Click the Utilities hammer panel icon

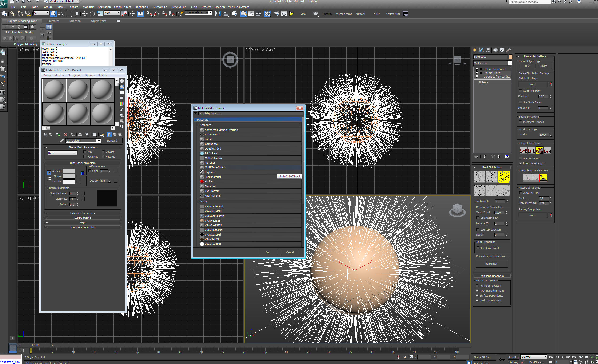(x=509, y=50)
